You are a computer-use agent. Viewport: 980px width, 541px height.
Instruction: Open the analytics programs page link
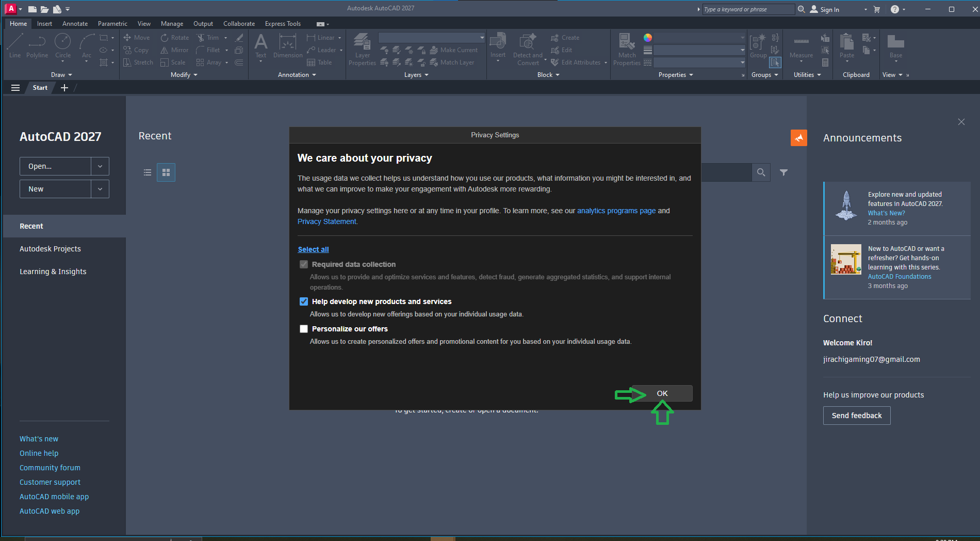(616, 211)
